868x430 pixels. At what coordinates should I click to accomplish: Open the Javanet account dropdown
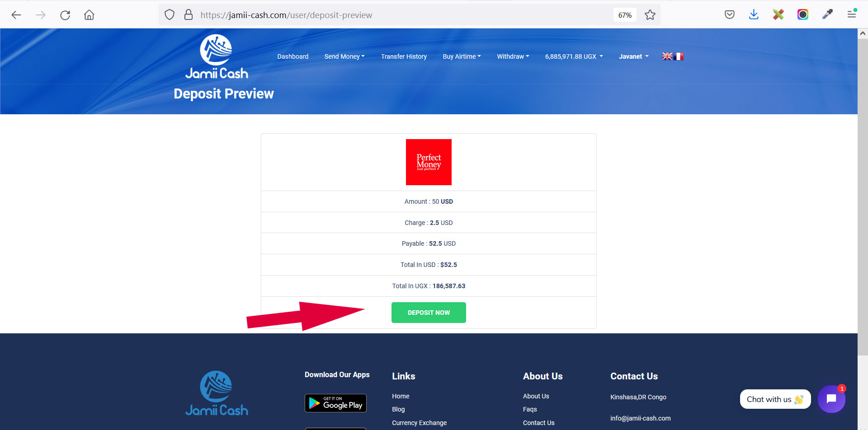pyautogui.click(x=633, y=56)
